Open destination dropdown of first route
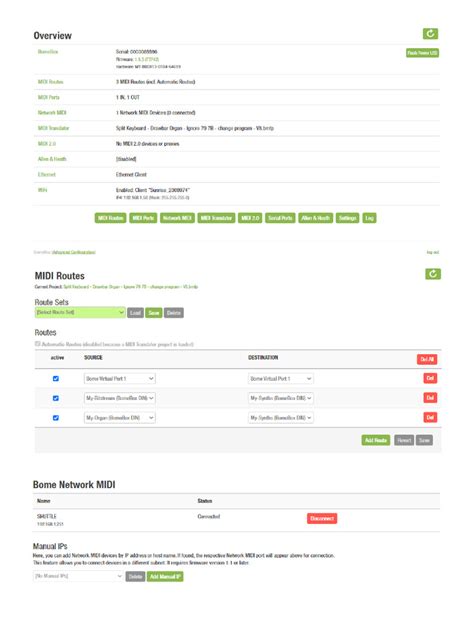 [281, 378]
